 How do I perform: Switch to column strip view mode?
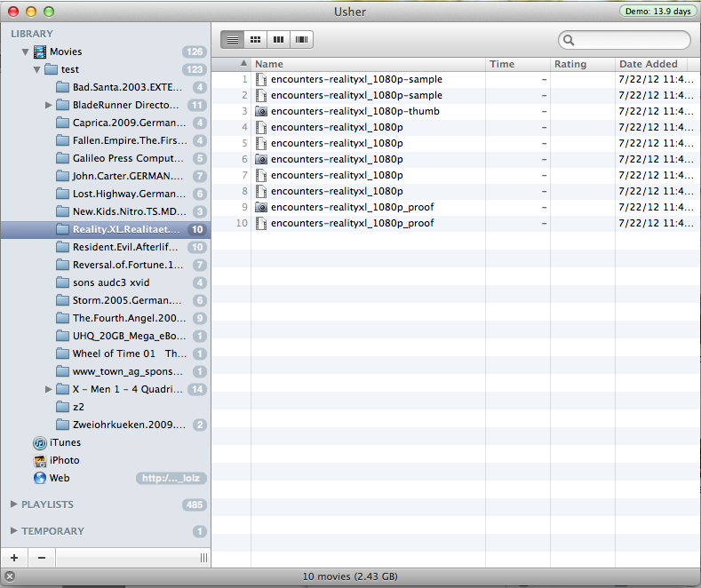[278, 40]
